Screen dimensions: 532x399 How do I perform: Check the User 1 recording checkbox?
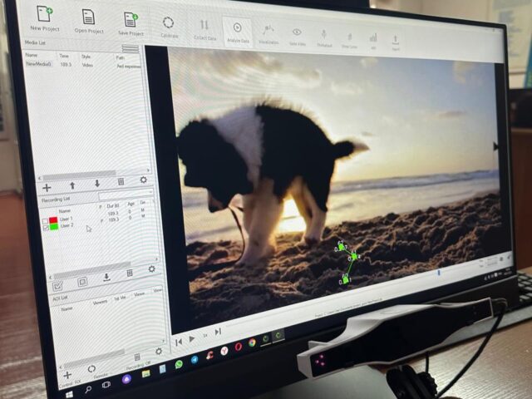[x=46, y=221]
